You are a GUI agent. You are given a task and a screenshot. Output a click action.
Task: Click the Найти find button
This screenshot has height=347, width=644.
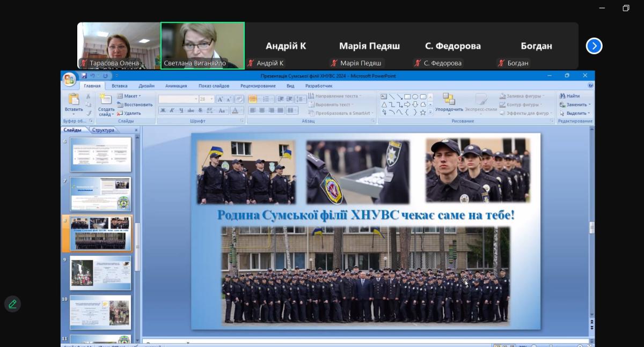[x=569, y=96]
